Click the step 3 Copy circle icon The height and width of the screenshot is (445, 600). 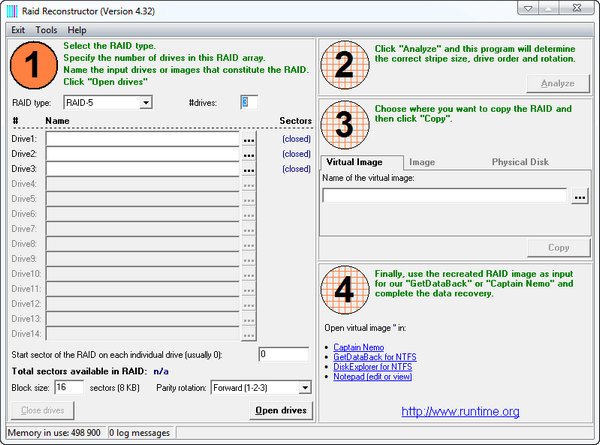346,126
